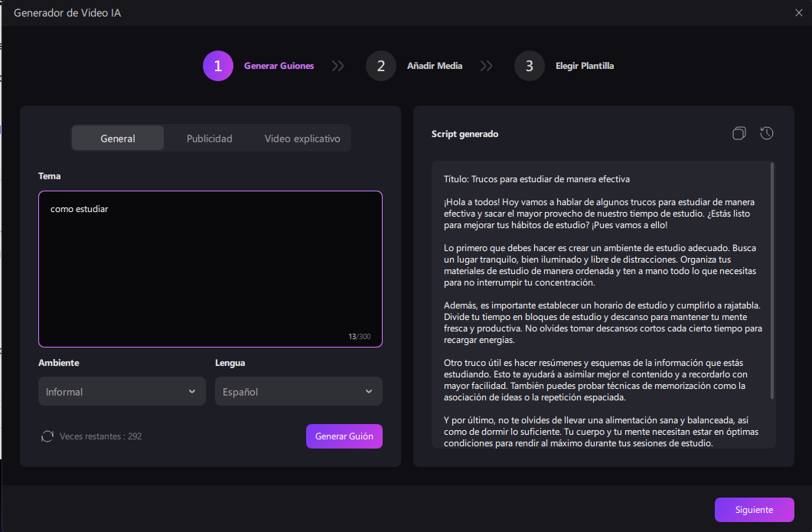Switch to the Video explicativo tab
The width and height of the screenshot is (812, 532).
point(302,139)
